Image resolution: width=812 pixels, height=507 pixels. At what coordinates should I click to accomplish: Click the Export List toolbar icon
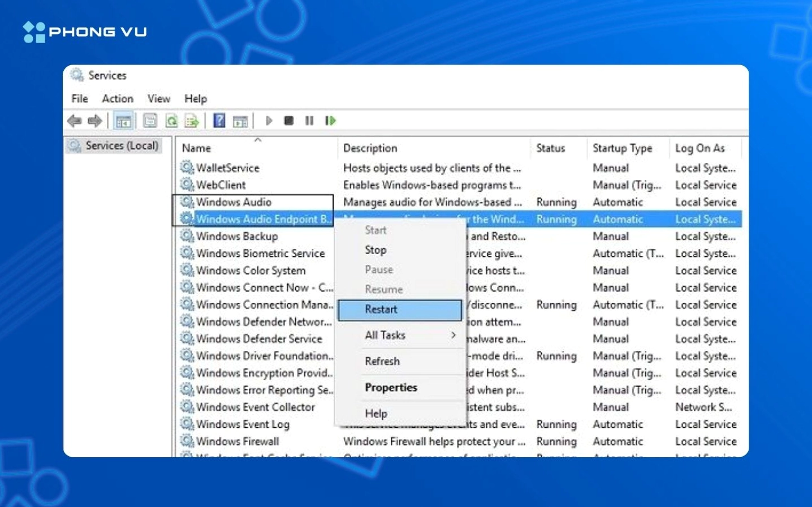click(192, 121)
